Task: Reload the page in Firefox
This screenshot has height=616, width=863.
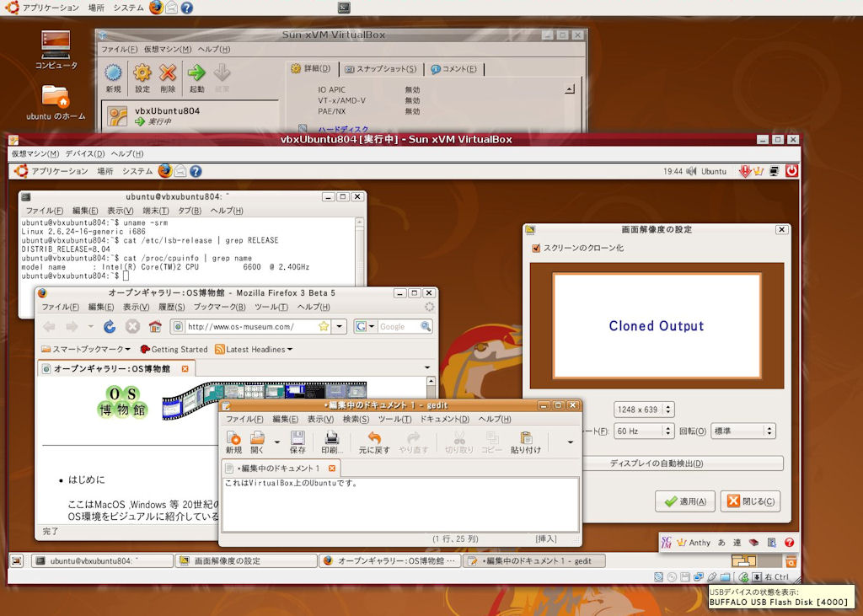Action: click(x=110, y=326)
